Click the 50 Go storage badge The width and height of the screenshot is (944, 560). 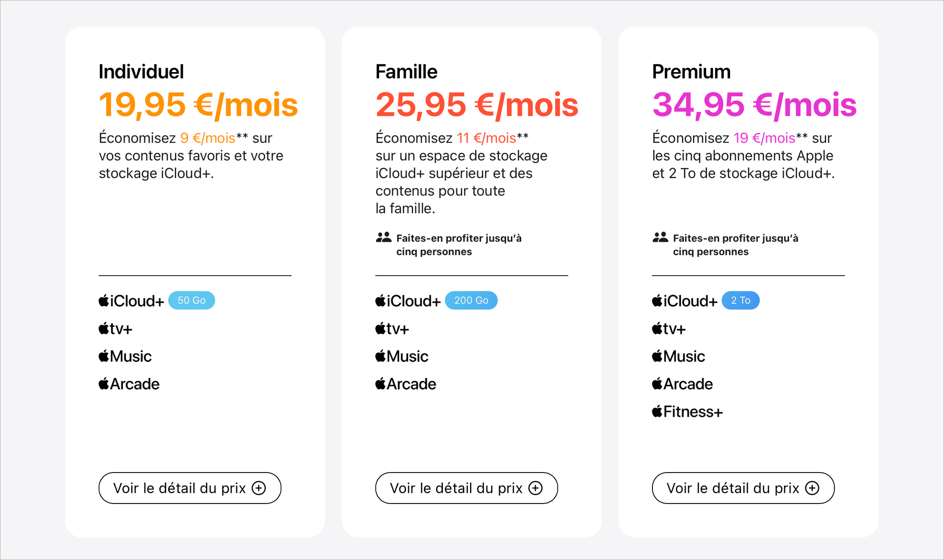point(191,300)
